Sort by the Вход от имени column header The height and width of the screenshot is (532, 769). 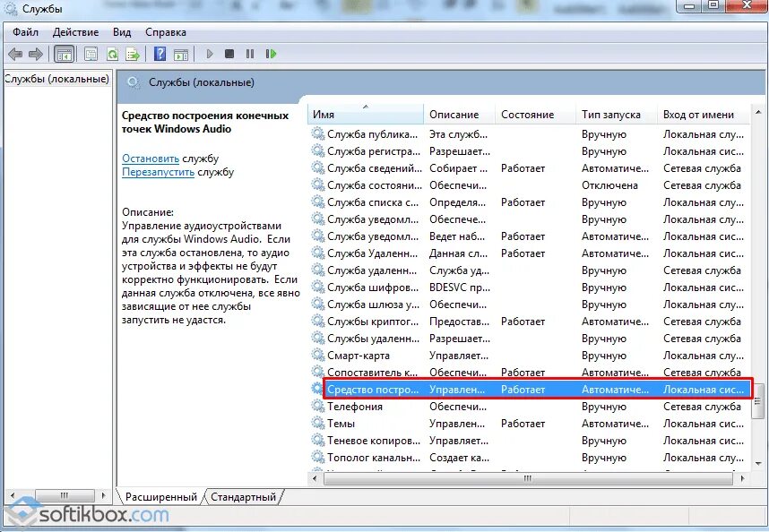click(704, 114)
